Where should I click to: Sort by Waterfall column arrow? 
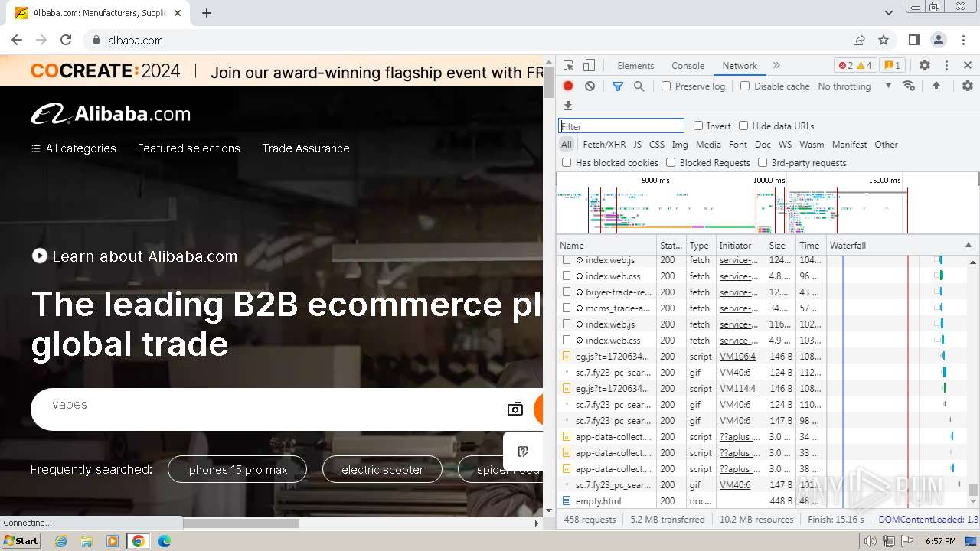968,245
